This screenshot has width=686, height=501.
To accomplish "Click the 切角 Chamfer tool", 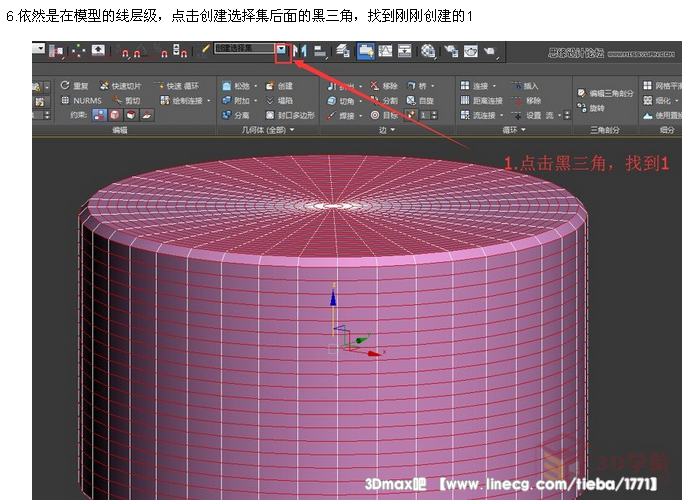I will (x=341, y=101).
